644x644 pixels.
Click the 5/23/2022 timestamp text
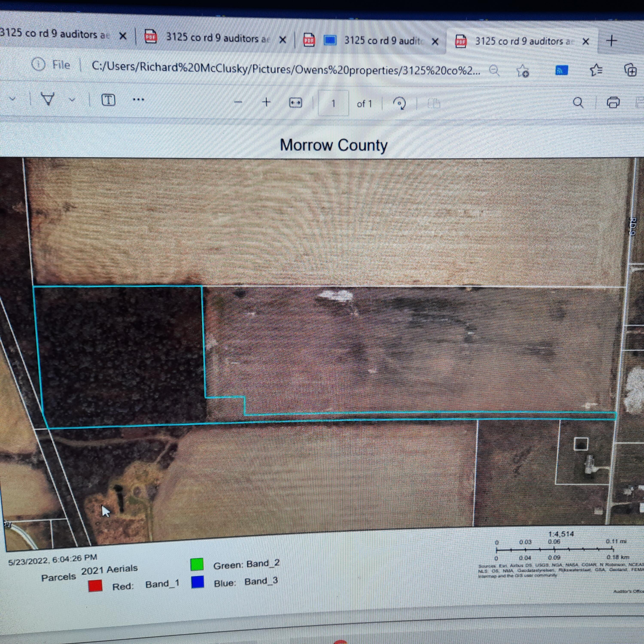[53, 560]
